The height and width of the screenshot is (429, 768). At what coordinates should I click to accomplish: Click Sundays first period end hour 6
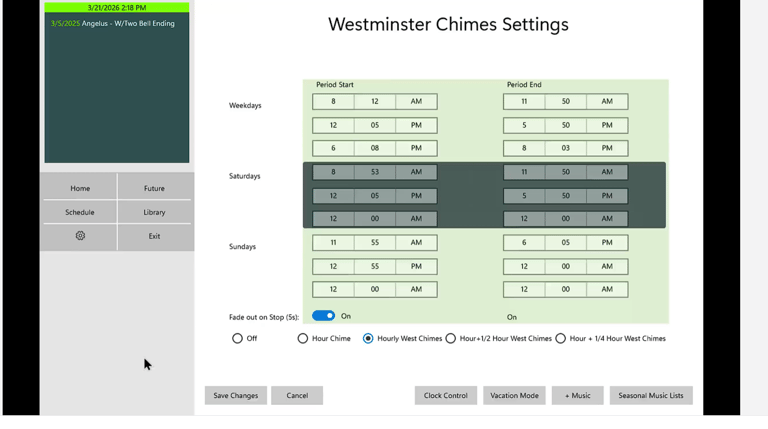coord(524,242)
